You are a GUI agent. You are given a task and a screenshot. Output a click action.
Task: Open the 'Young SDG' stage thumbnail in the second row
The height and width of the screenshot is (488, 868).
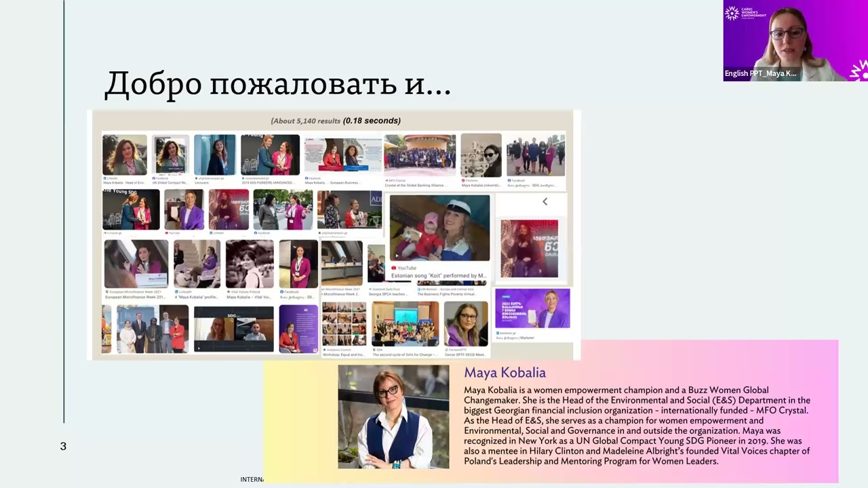tap(131, 209)
